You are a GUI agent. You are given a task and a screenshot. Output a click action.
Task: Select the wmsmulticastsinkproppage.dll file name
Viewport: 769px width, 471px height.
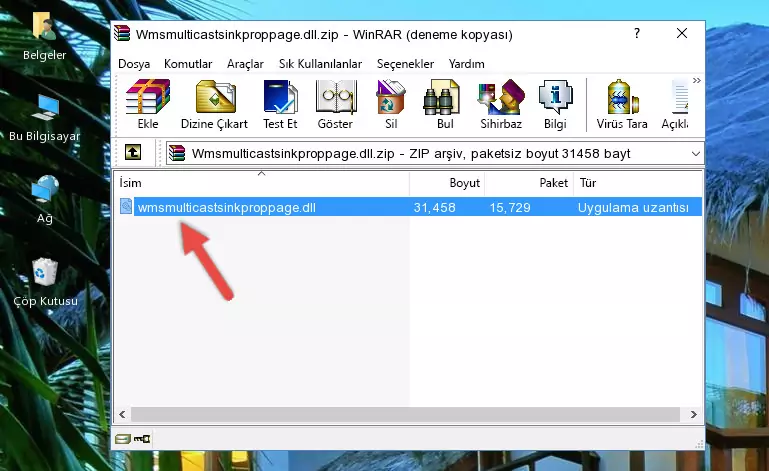tap(227, 208)
